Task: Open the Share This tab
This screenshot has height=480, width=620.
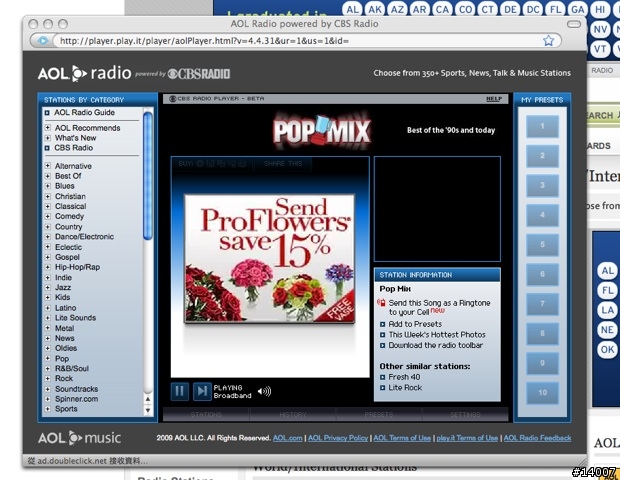Action: [x=283, y=163]
